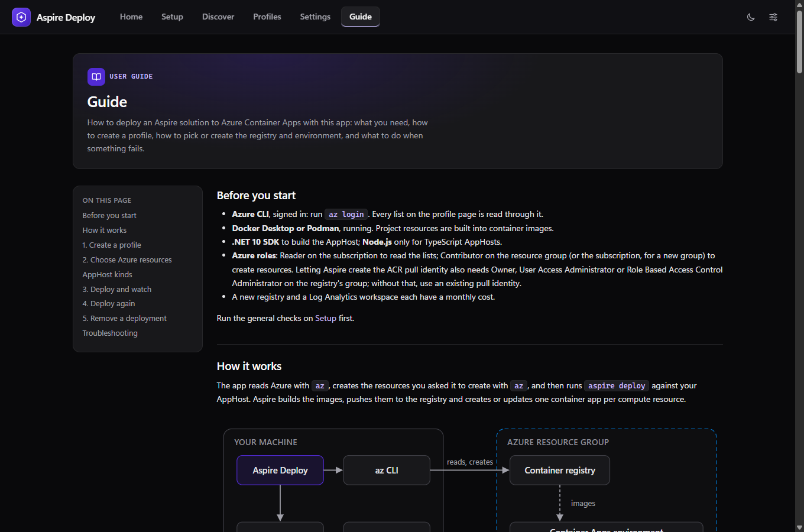The image size is (804, 532).
Task: Select the Guide tab
Action: pos(361,17)
